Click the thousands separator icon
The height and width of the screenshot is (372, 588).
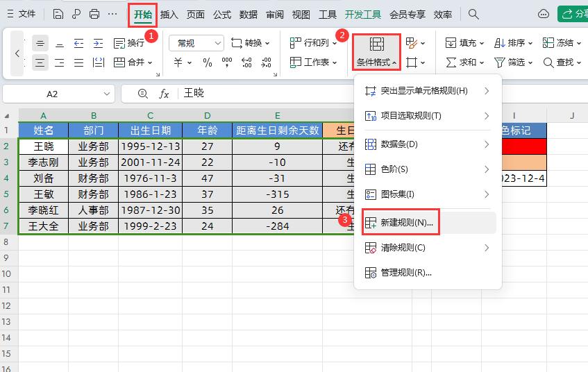tap(226, 62)
